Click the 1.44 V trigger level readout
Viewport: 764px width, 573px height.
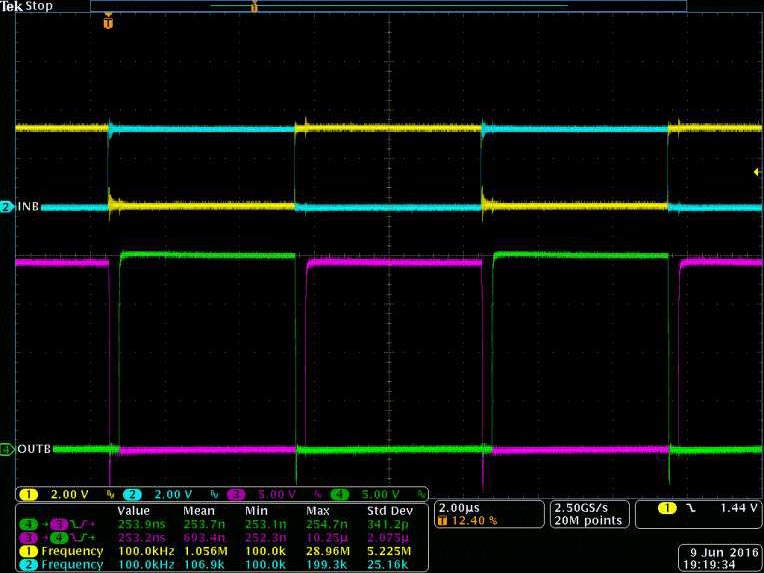point(739,508)
